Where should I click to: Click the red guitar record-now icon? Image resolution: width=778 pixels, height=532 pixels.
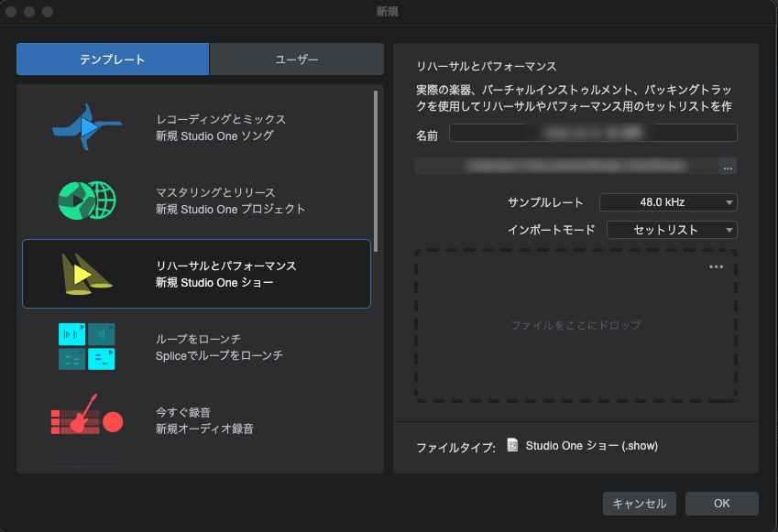pyautogui.click(x=87, y=420)
